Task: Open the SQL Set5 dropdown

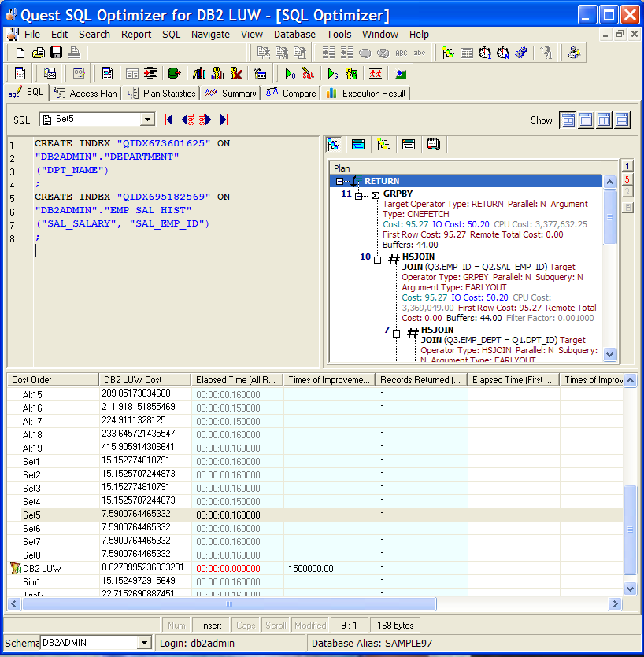Action: tap(147, 120)
